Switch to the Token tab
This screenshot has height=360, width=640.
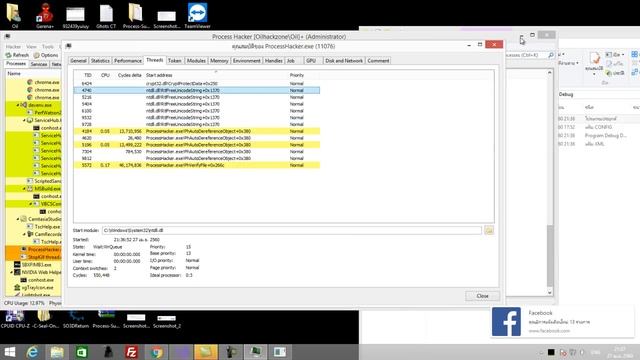(175, 61)
